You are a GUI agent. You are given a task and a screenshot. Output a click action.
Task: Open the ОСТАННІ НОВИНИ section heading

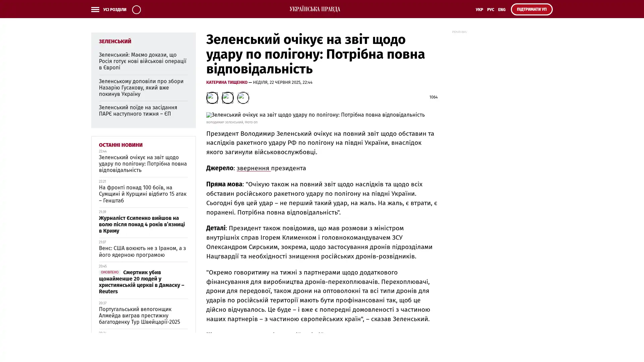click(x=120, y=145)
